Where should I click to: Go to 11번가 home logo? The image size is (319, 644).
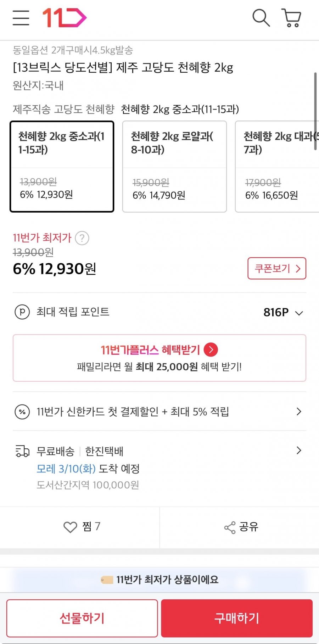[65, 18]
